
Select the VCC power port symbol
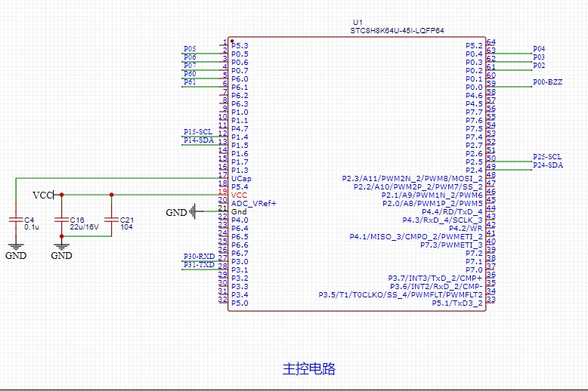[x=44, y=195]
